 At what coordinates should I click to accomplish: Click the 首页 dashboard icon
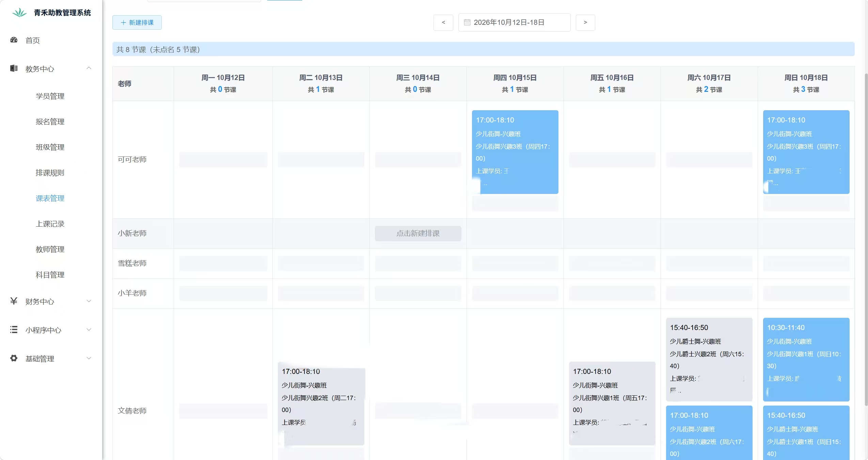[x=14, y=40]
